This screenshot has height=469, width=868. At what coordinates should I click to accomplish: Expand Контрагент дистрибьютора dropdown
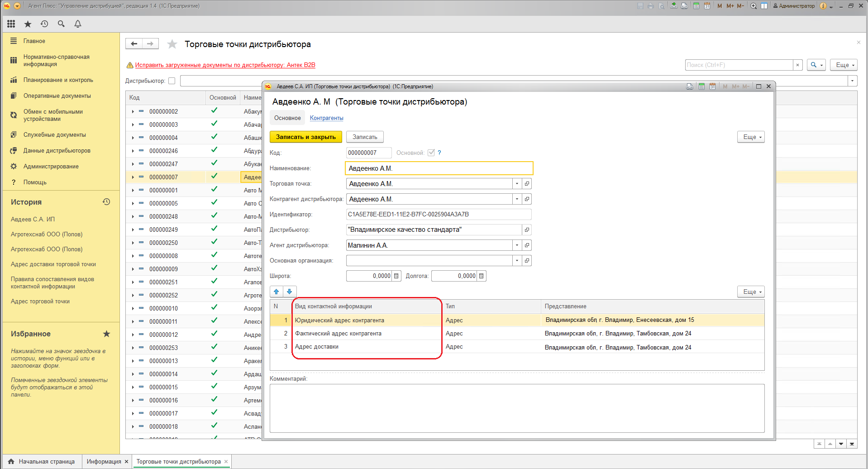click(x=517, y=199)
